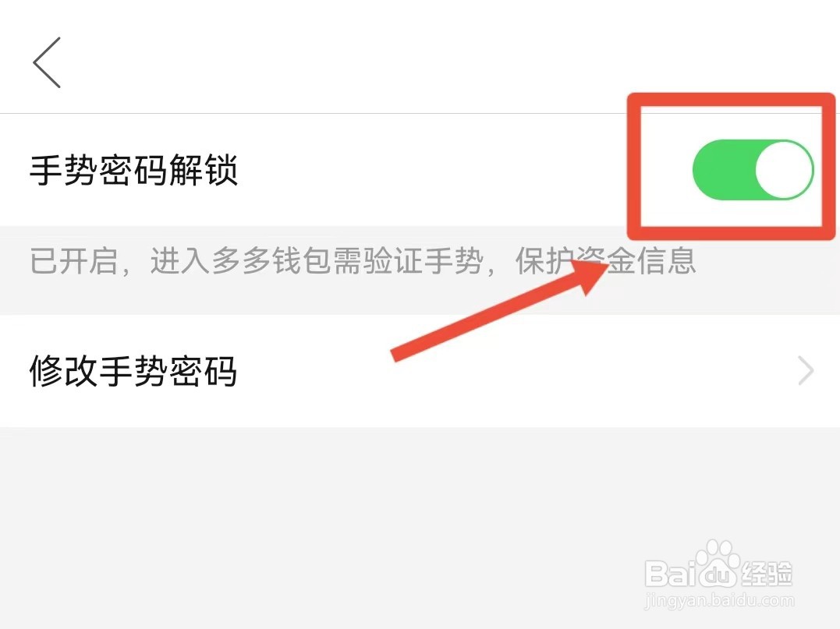Turn off the 手势密码解锁 switch
Screen dimensions: 840x629
(x=753, y=170)
